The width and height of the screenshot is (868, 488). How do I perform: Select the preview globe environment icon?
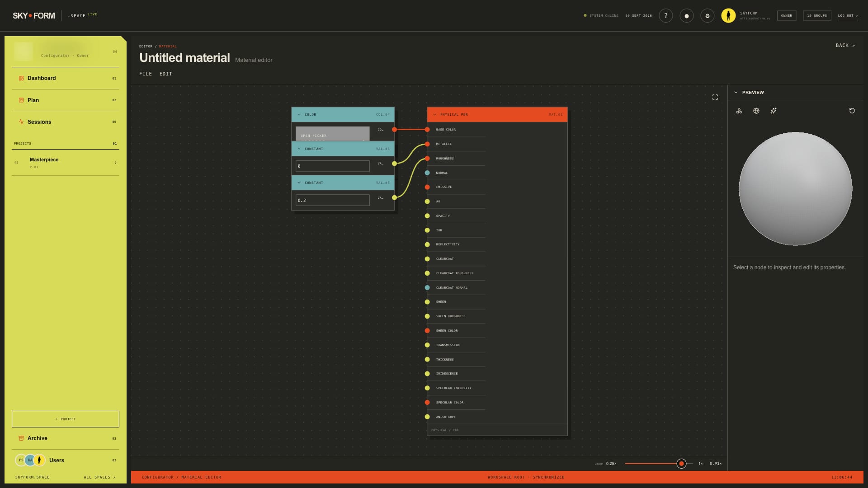[756, 111]
